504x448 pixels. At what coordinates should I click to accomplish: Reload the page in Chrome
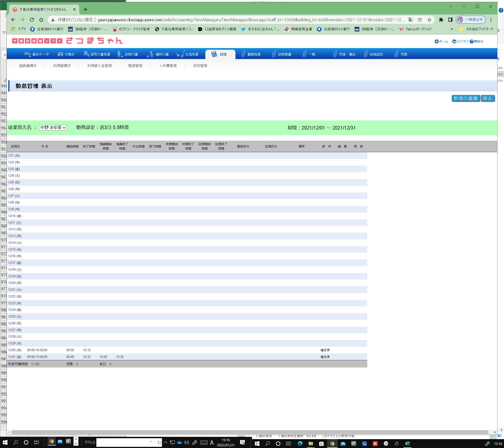pyautogui.click(x=32, y=20)
